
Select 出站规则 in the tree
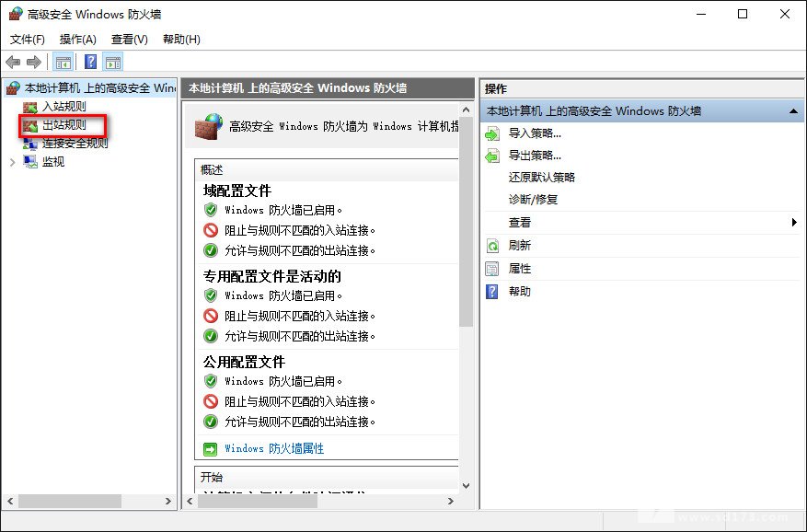click(x=63, y=125)
